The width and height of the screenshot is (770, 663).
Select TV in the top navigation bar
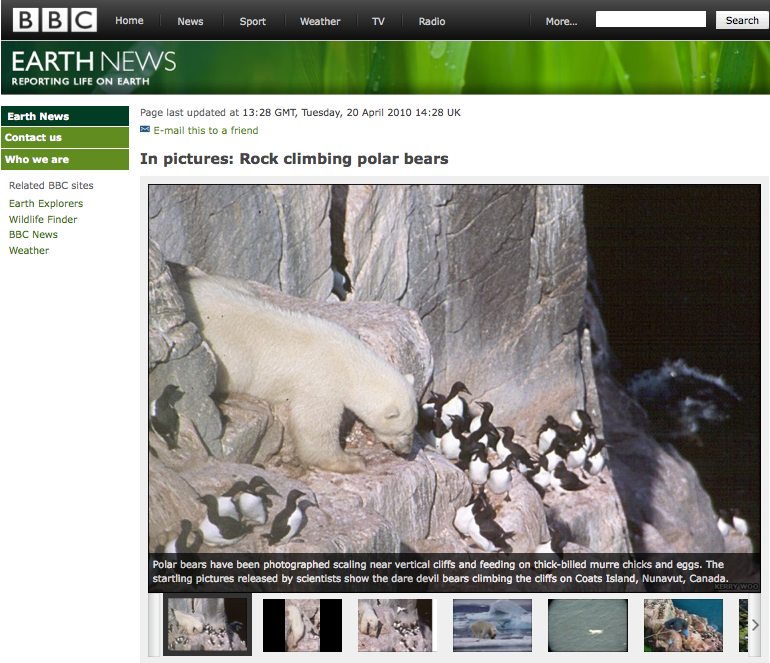(378, 21)
